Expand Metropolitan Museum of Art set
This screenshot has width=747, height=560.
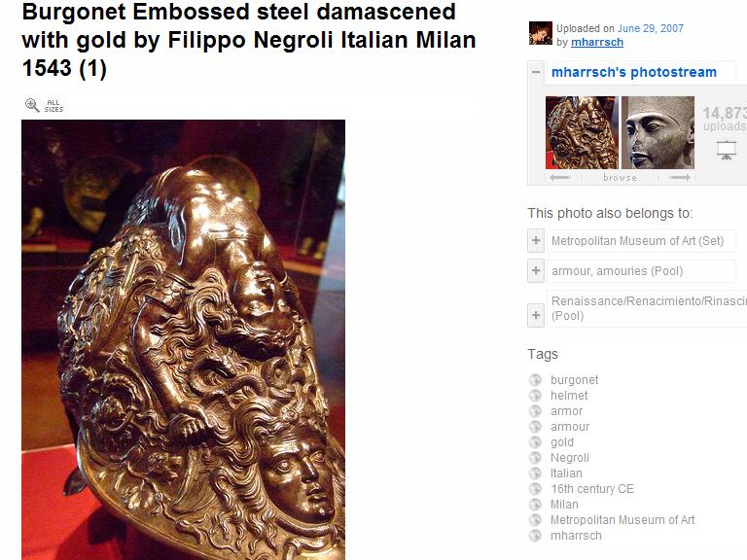536,240
